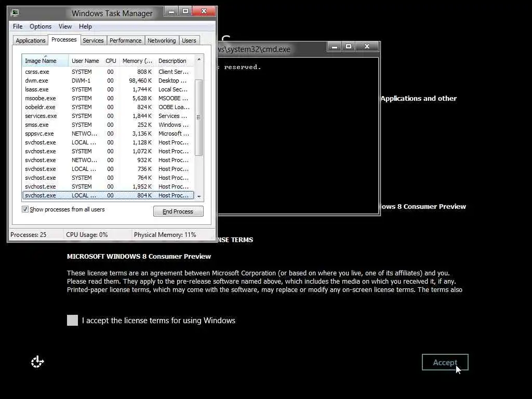Select the lsass.exe process row
Screen dimensions: 532x399
[108, 89]
